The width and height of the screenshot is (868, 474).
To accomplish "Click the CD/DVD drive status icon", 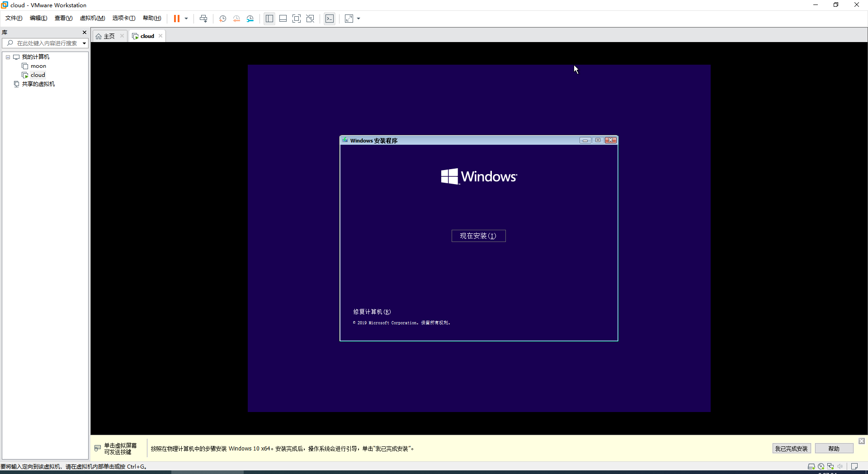I will (x=821, y=466).
